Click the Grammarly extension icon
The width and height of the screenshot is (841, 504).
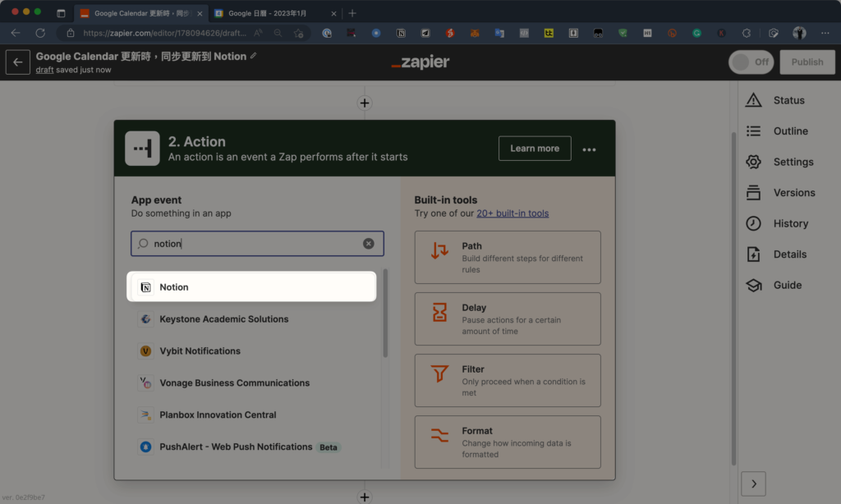click(696, 33)
